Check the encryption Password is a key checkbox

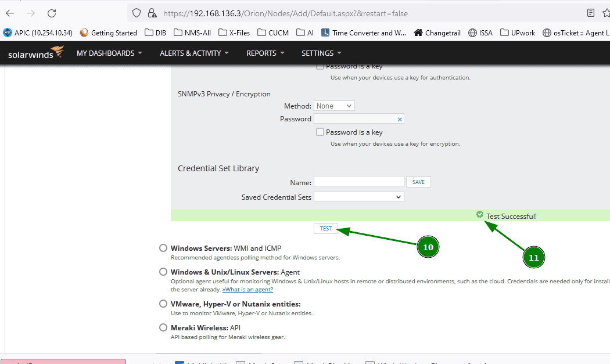(320, 132)
